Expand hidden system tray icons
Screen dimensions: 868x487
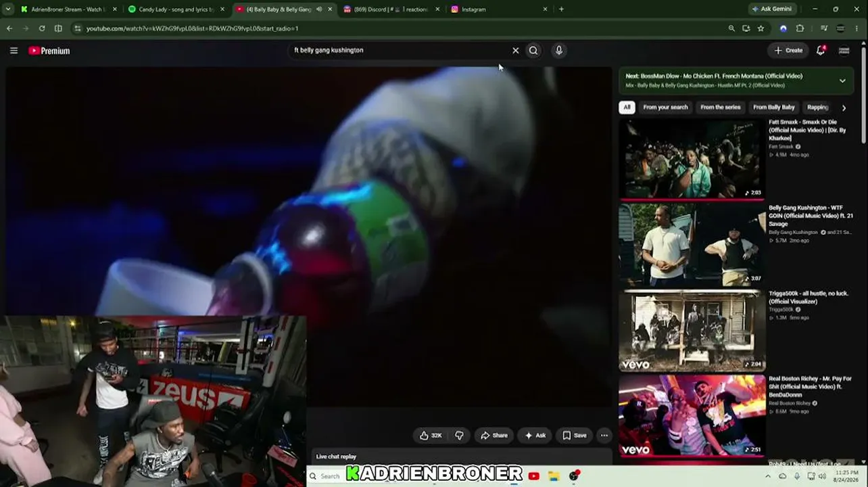[767, 476]
